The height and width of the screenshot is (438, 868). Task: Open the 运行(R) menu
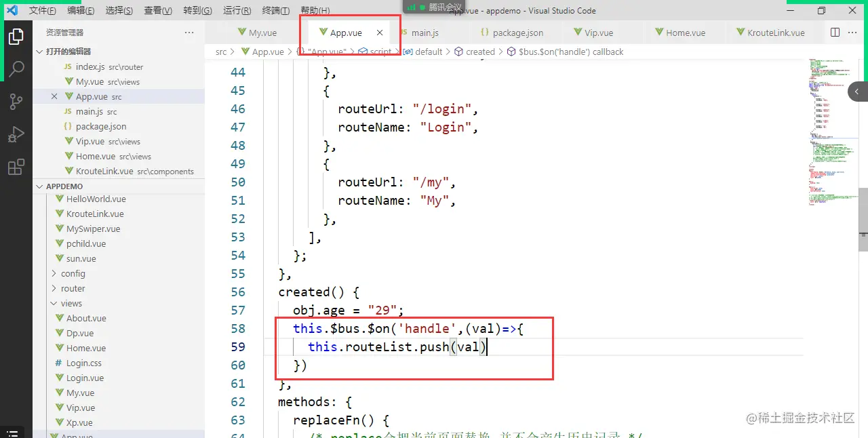click(237, 11)
